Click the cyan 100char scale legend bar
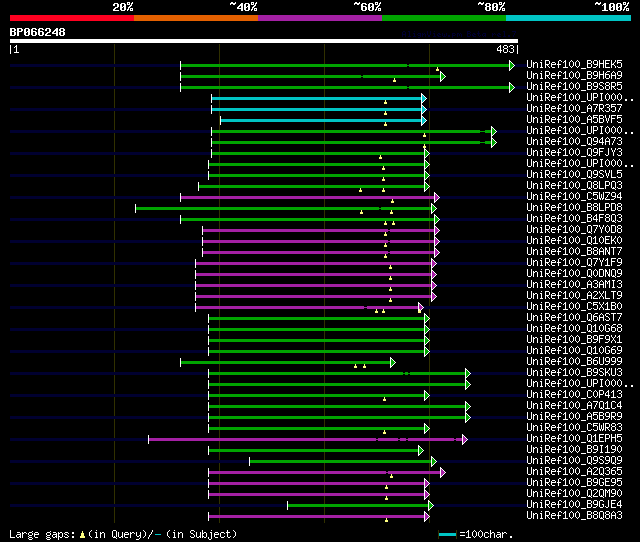The width and height of the screenshot is (640, 542). click(447, 534)
